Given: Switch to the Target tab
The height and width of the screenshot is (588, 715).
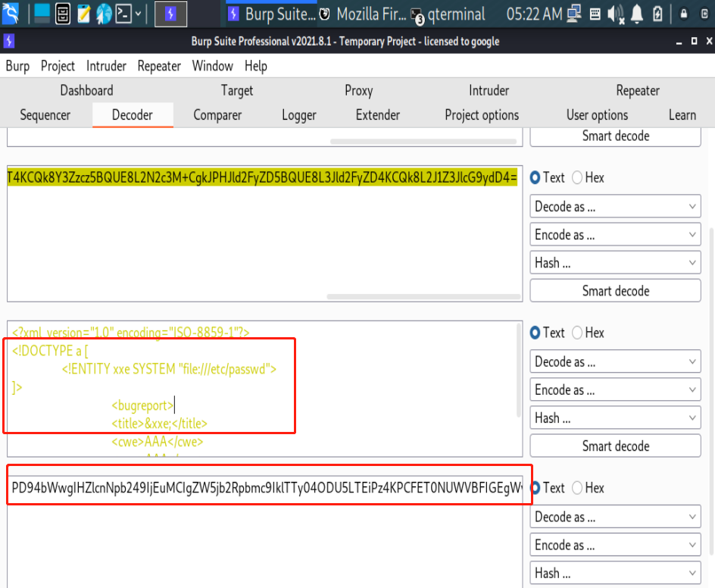Looking at the screenshot, I should (x=237, y=90).
